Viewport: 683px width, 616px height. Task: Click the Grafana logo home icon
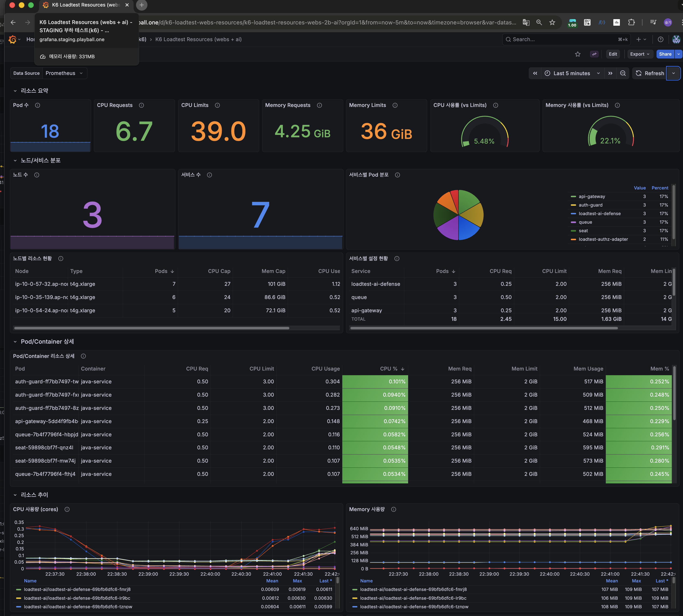pyautogui.click(x=12, y=39)
